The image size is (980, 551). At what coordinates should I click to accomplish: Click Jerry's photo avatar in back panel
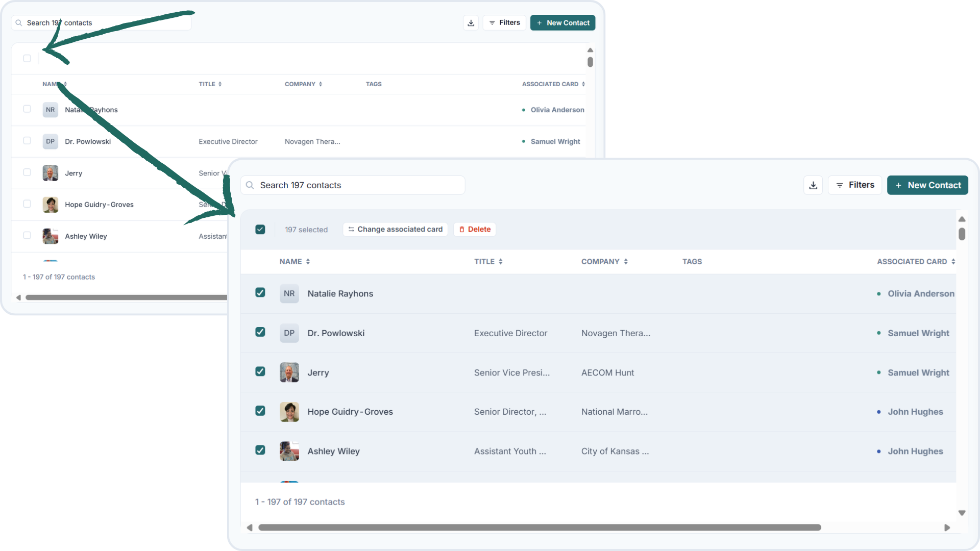click(50, 173)
